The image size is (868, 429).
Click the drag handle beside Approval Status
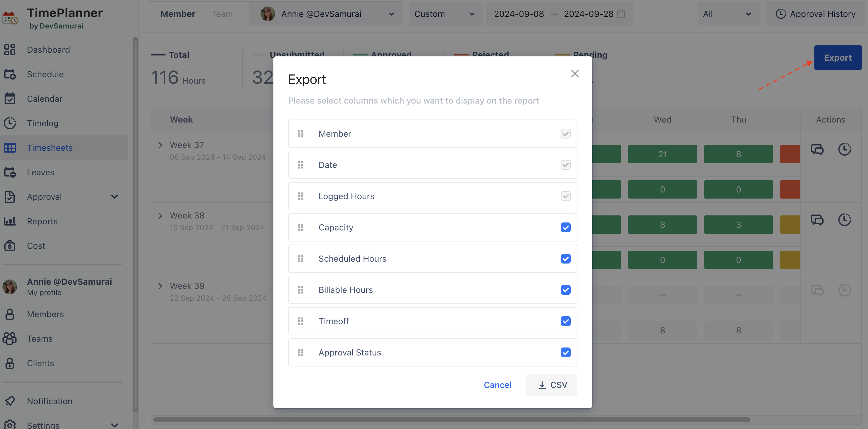(301, 352)
